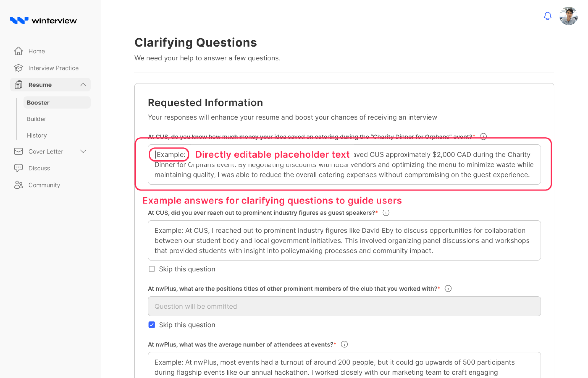Check Skip this question under guest speakers
588x378 pixels.
pos(152,269)
